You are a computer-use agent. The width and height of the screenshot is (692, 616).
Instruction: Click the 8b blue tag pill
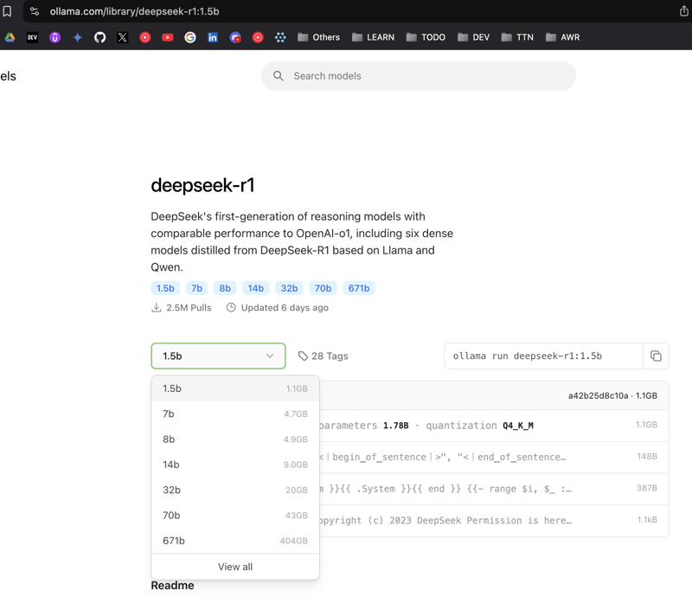225,288
